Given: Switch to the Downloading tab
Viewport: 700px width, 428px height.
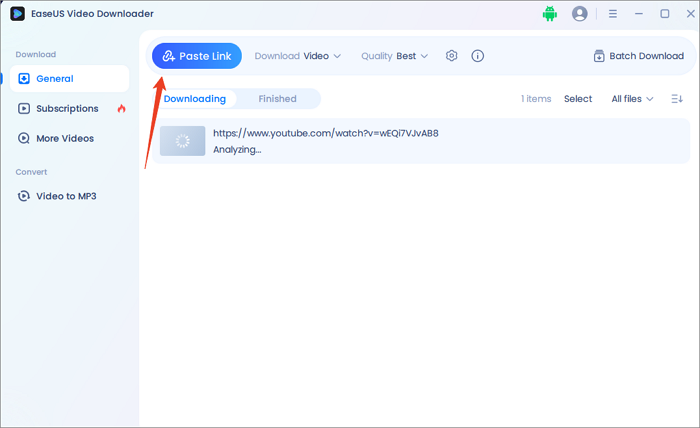Looking at the screenshot, I should (x=195, y=99).
